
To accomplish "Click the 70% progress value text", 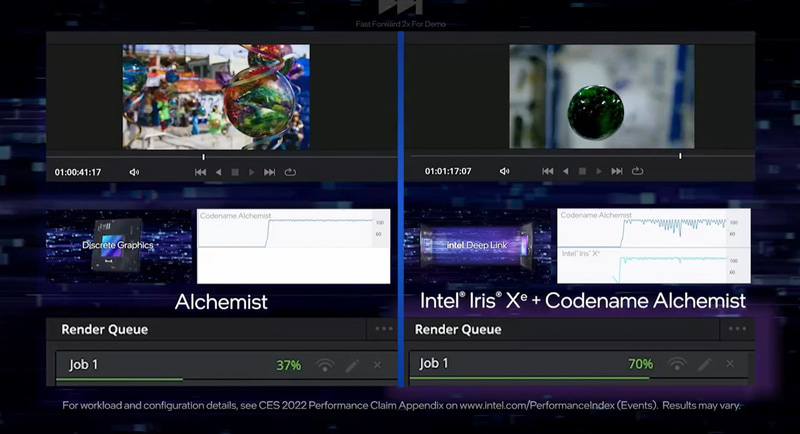I will pos(641,364).
